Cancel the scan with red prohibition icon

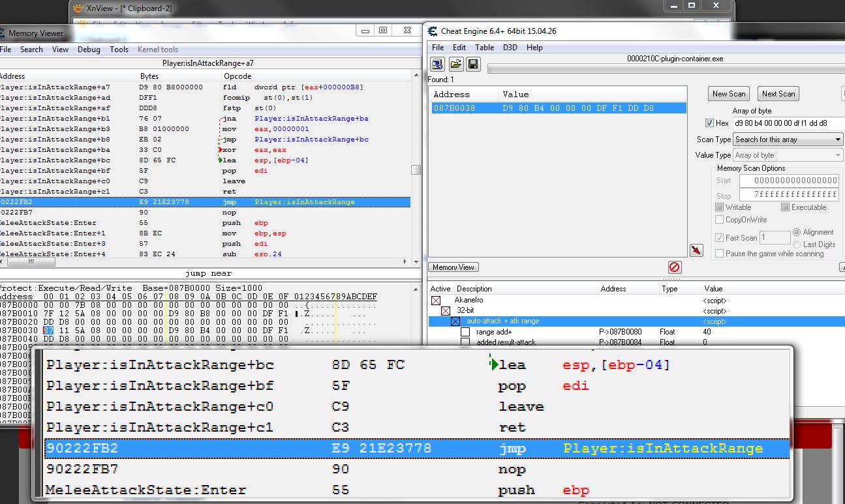pos(675,267)
